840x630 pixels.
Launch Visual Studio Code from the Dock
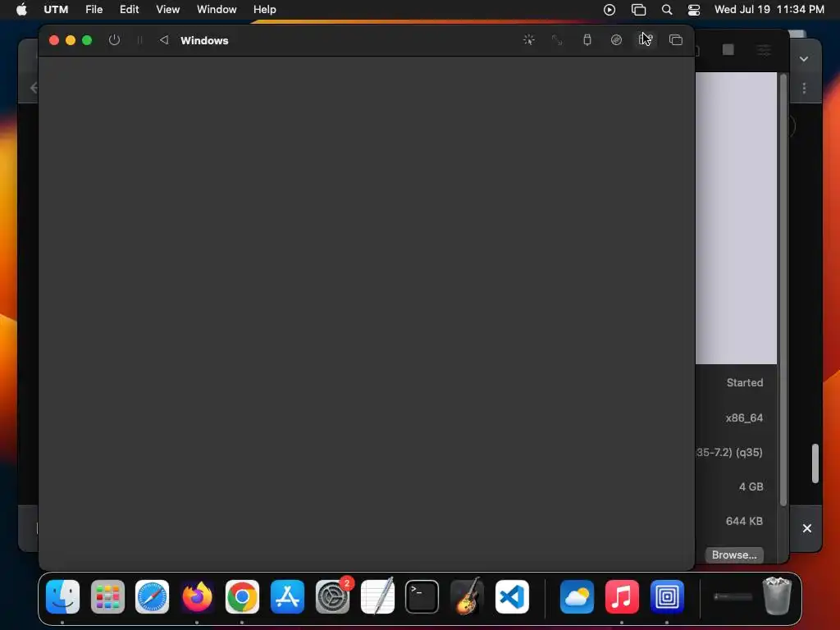(512, 597)
